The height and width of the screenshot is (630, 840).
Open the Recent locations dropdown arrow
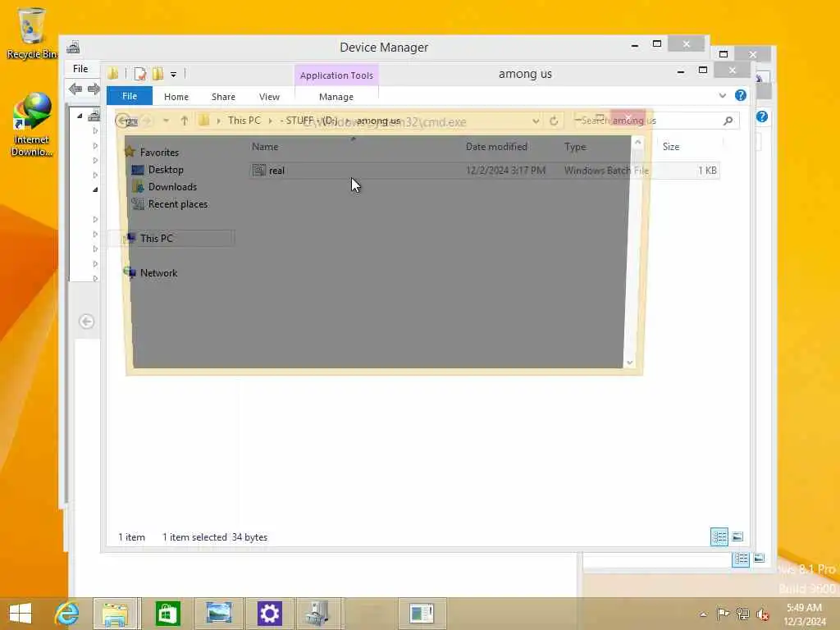point(166,121)
